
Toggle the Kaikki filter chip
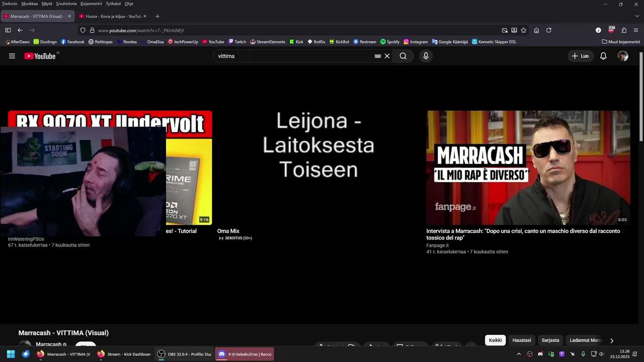coord(495,340)
